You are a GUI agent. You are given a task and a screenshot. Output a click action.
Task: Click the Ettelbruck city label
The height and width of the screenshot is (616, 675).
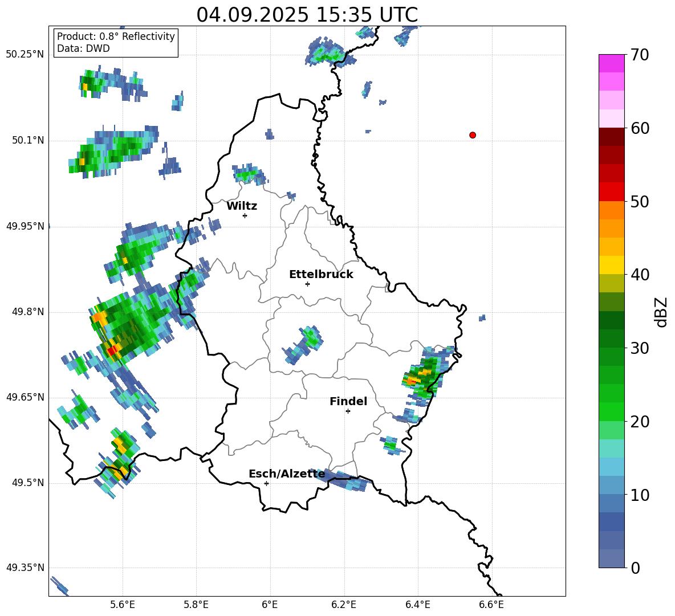pos(321,275)
